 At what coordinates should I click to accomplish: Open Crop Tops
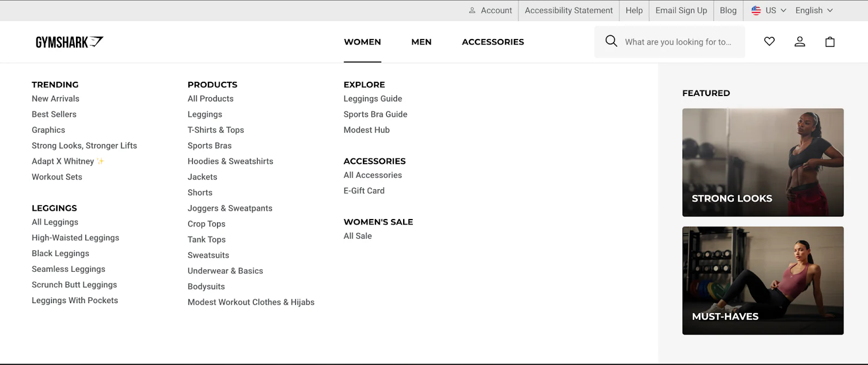click(x=206, y=224)
